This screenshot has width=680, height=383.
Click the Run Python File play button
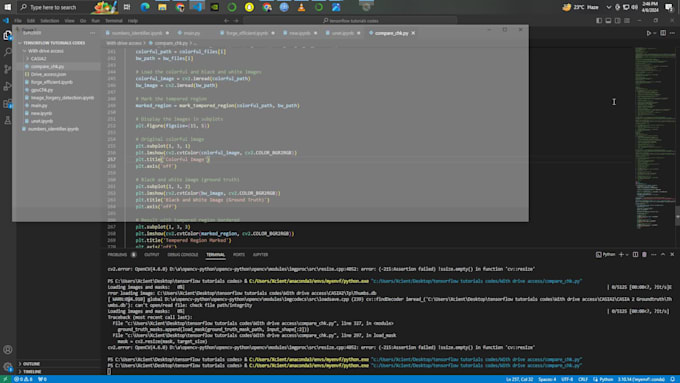[x=649, y=33]
